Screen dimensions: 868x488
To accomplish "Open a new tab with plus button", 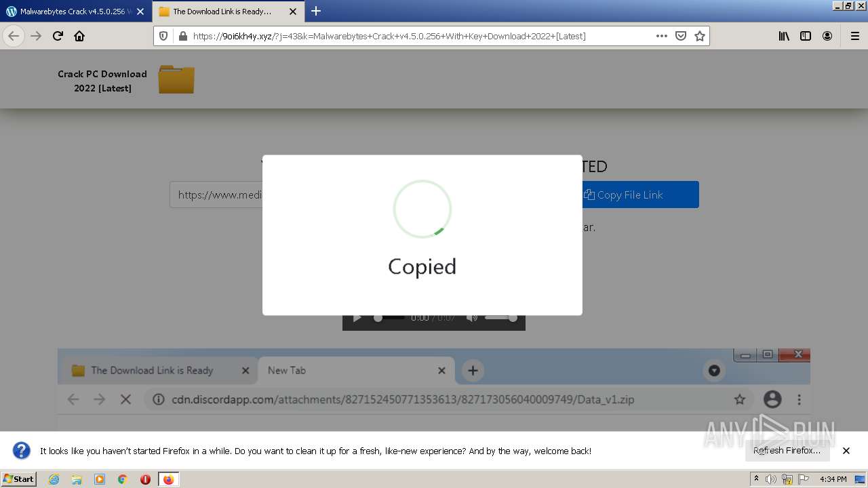I will (316, 11).
